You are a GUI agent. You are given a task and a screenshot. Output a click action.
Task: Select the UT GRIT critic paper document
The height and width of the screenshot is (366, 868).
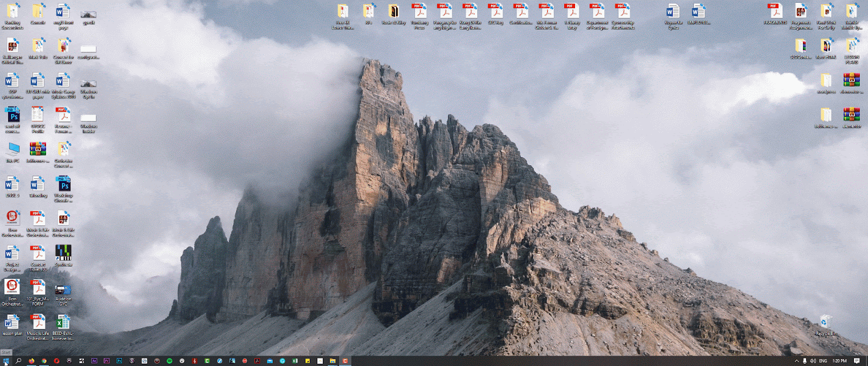pos(37,86)
